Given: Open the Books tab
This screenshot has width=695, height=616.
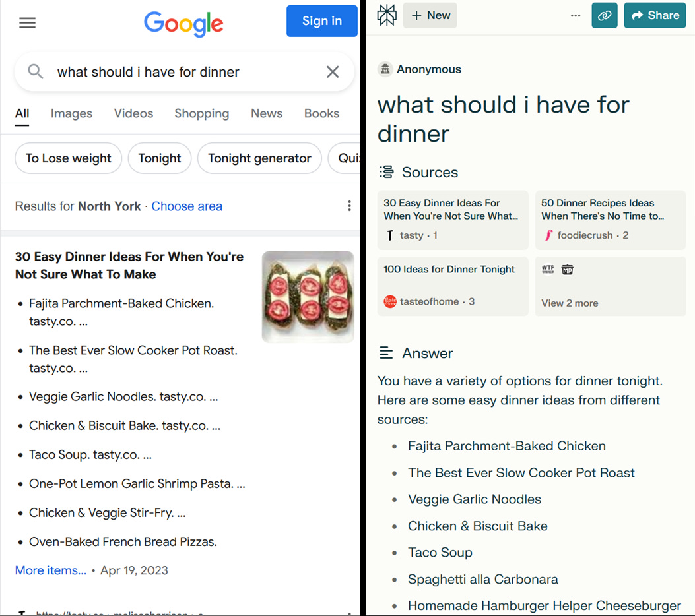Looking at the screenshot, I should pos(321,114).
